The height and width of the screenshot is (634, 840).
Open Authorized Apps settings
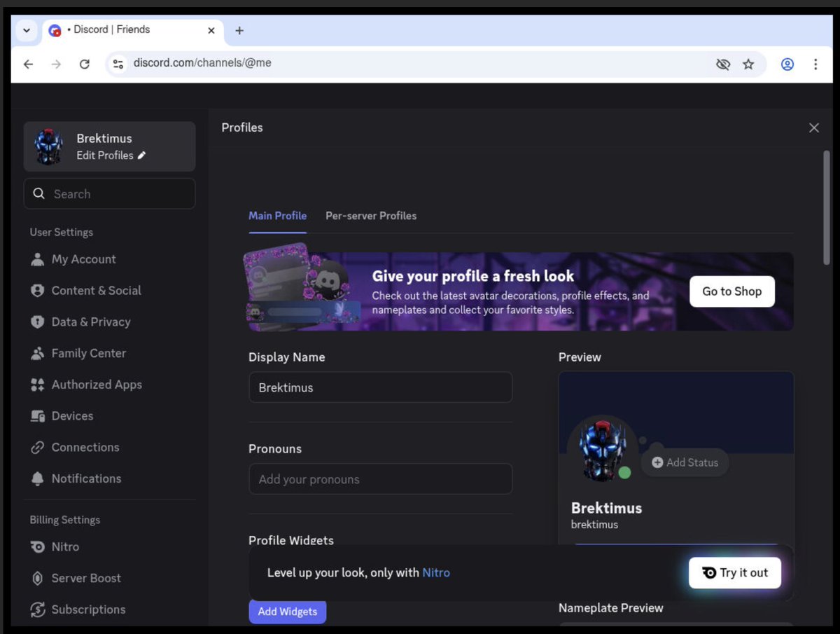pos(109,385)
